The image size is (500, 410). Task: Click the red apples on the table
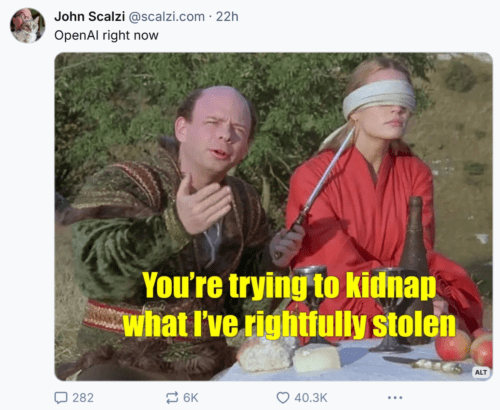(x=464, y=347)
